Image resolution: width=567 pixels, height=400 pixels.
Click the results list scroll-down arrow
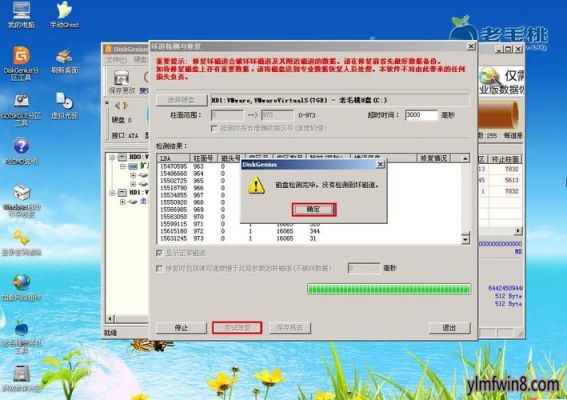pyautogui.click(x=465, y=239)
